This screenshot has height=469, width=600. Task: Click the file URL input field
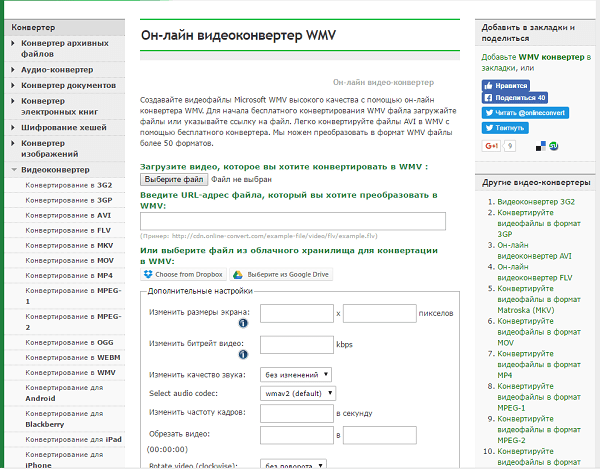pyautogui.click(x=292, y=221)
